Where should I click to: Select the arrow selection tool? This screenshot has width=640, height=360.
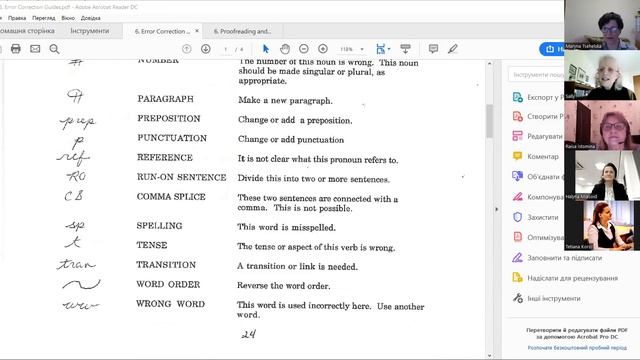(266, 49)
